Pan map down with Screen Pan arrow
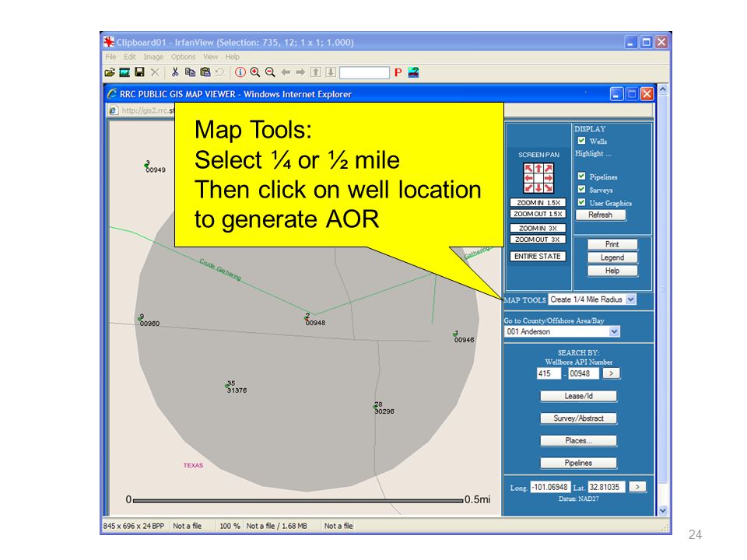 pos(538,187)
